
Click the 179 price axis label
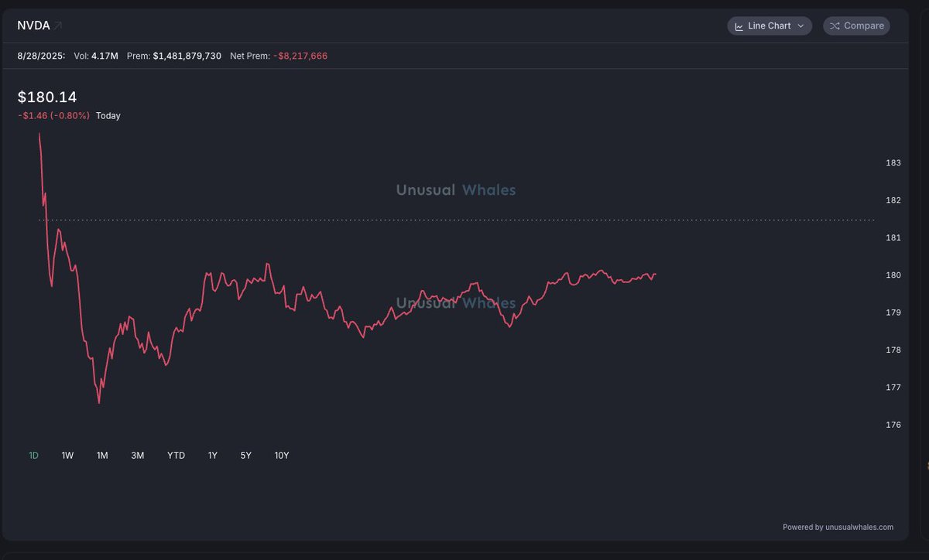pos(893,312)
